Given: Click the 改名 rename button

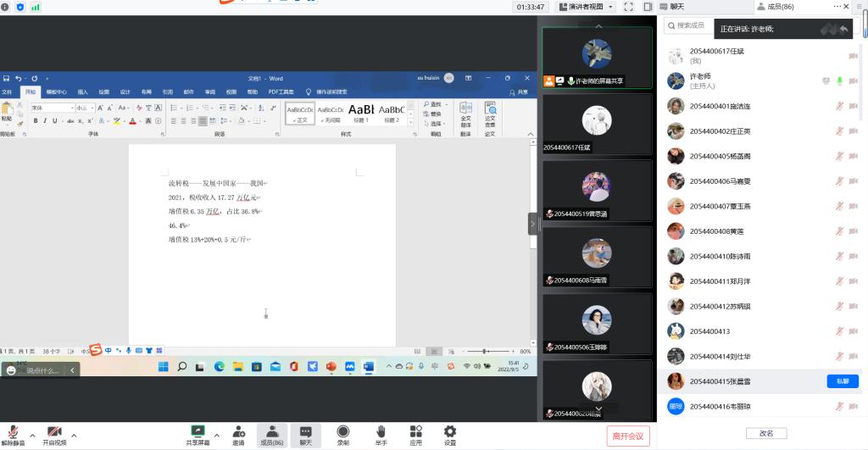Looking at the screenshot, I should click(766, 433).
